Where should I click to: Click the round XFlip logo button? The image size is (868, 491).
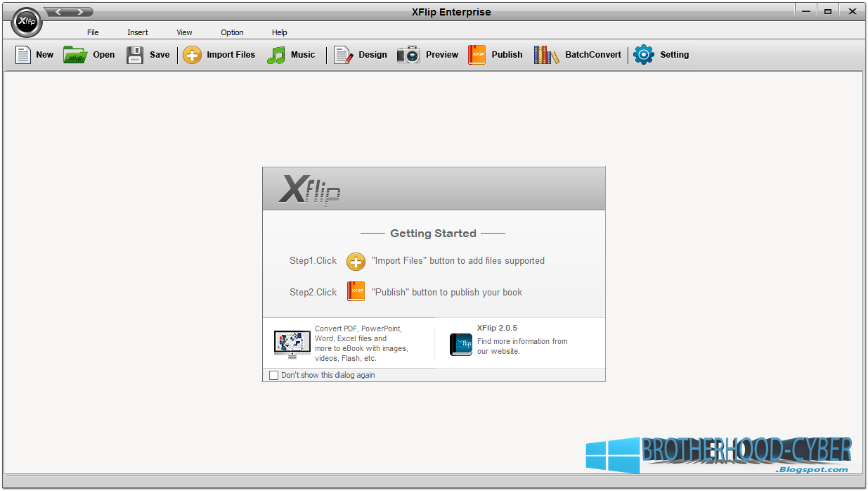[27, 21]
